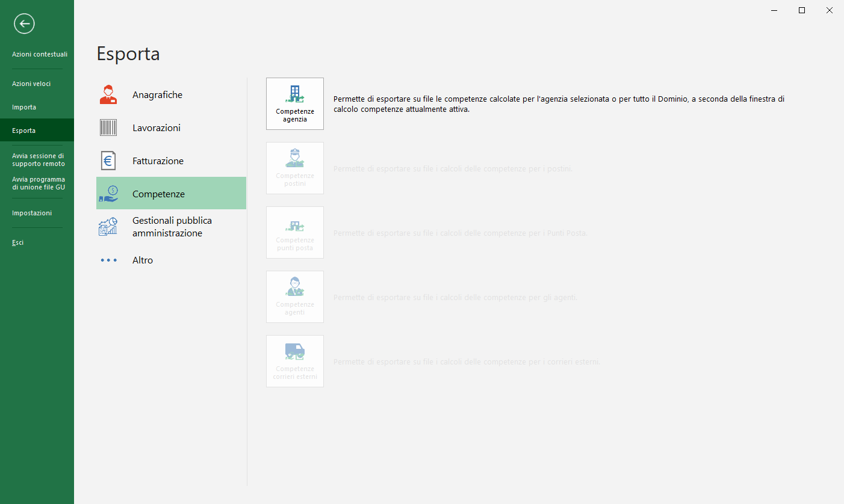Click the Lavorazioni barcode icon
Screen dimensions: 844x504
click(108, 128)
